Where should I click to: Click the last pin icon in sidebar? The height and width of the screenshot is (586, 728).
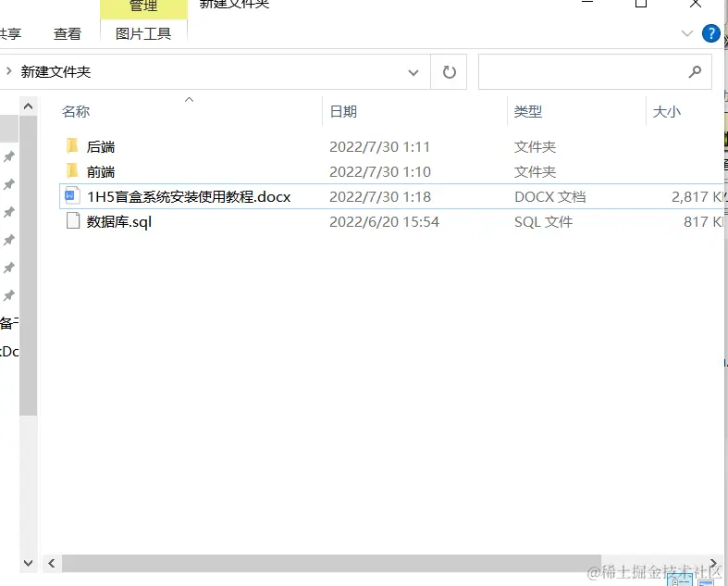(9, 295)
